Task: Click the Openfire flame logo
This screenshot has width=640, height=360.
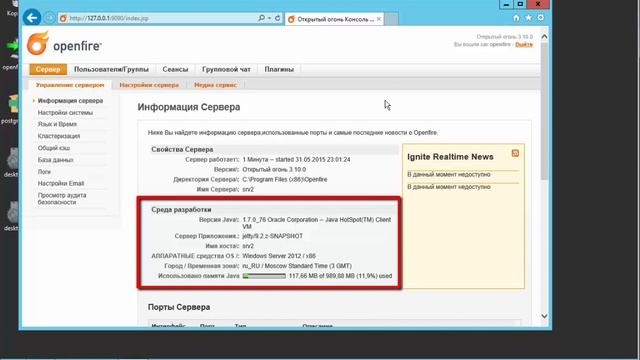Action: click(x=38, y=43)
